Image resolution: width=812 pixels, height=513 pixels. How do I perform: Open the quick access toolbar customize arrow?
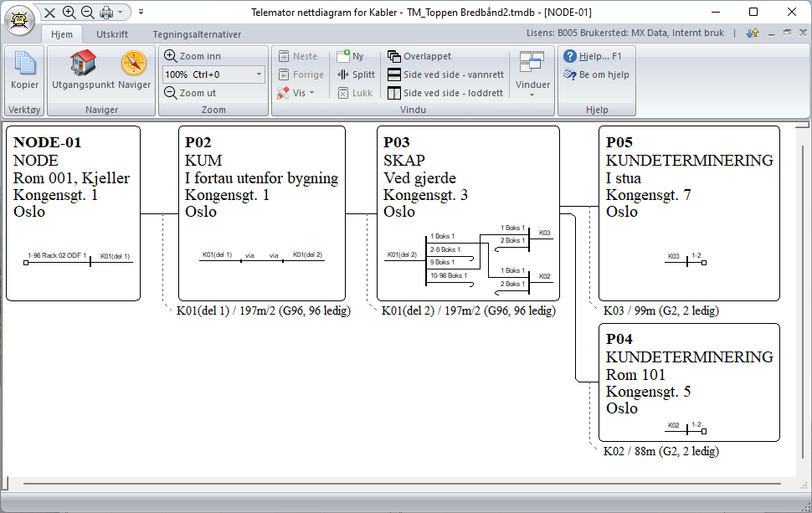[141, 12]
